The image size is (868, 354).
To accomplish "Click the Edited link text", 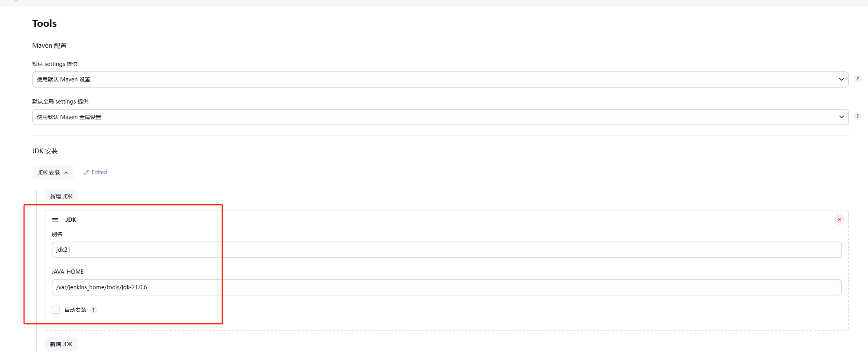I will (x=99, y=173).
